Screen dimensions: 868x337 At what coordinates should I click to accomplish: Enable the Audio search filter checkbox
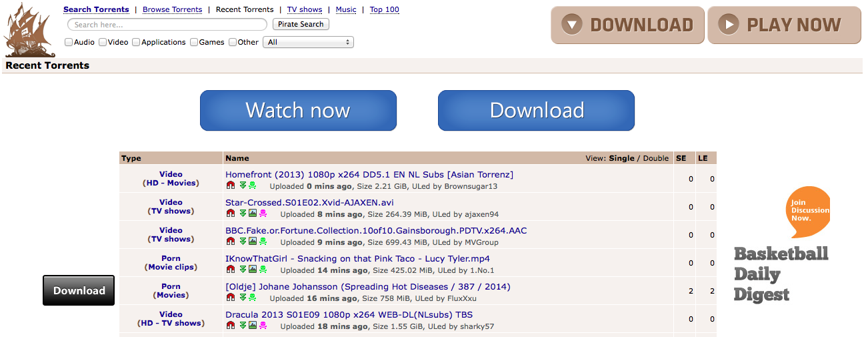(x=69, y=42)
